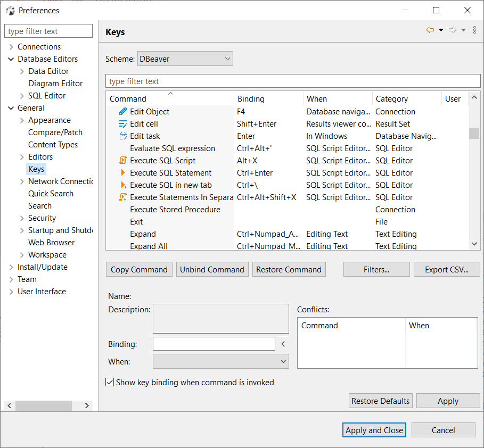This screenshot has height=448, width=484.
Task: Toggle Show key binding when command is invoked
Action: (x=110, y=382)
